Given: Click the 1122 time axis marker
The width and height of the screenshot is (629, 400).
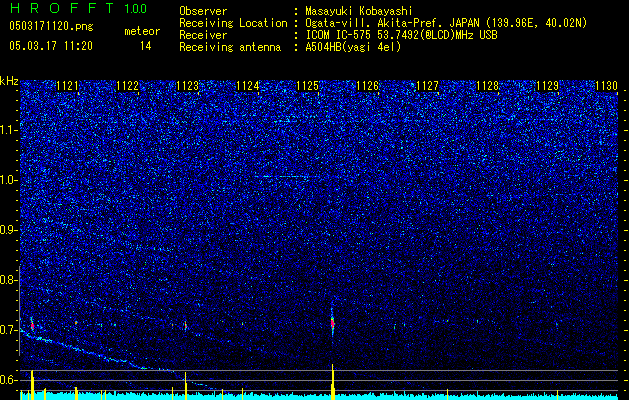Looking at the screenshot, I should (x=128, y=86).
